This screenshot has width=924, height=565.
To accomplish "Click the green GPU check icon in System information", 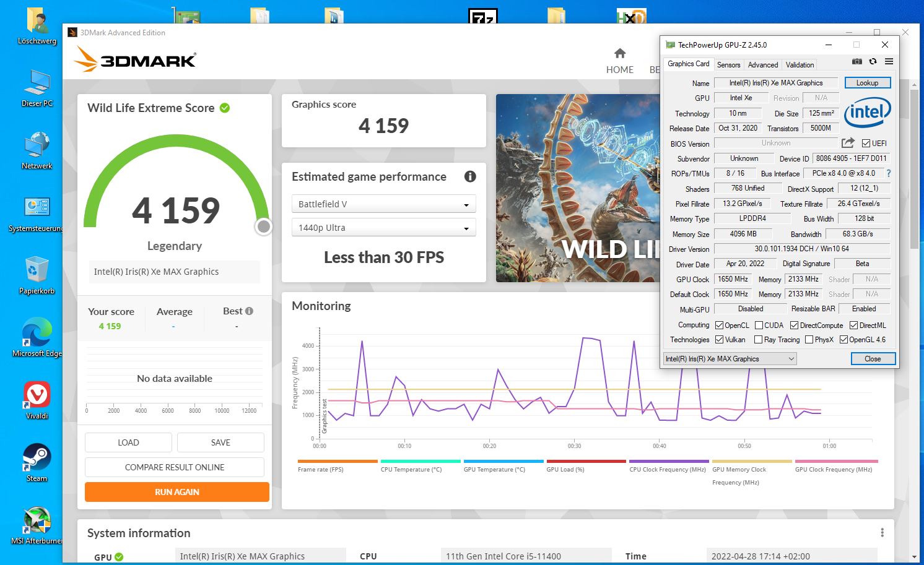I will pos(119,557).
